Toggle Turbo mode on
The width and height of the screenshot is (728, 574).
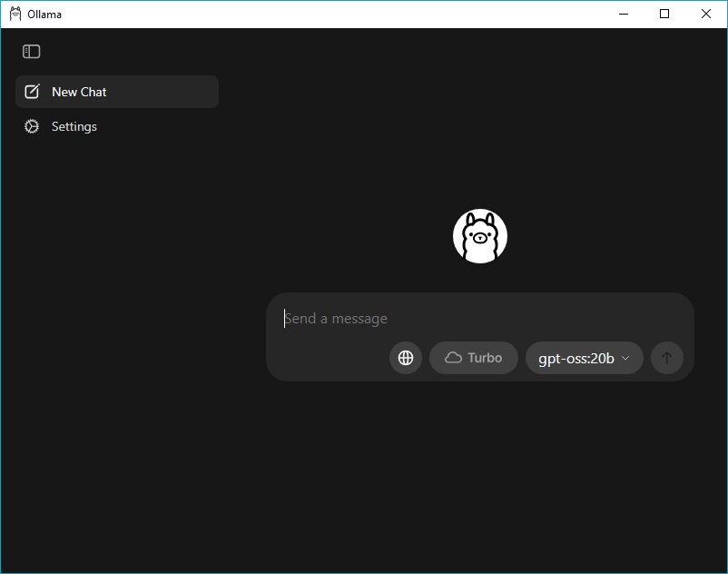[474, 358]
